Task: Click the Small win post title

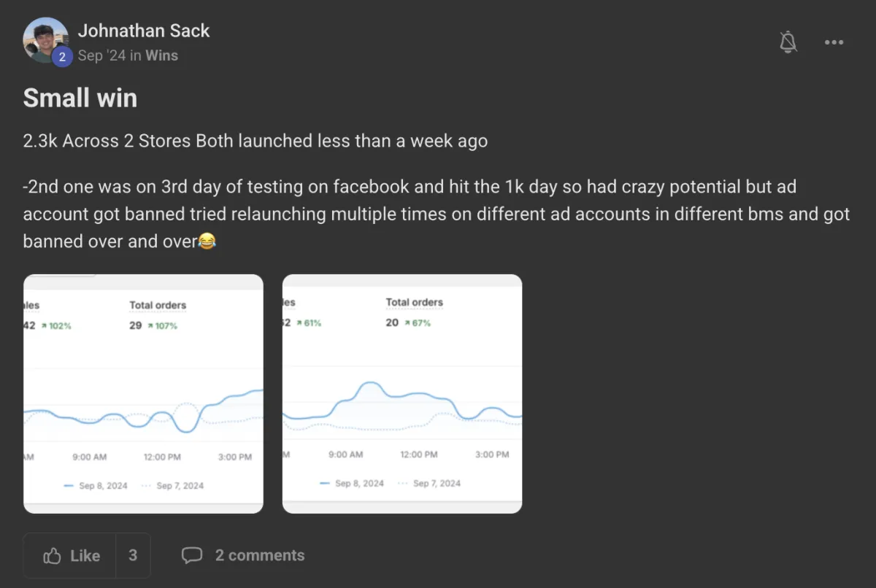Action: [80, 98]
